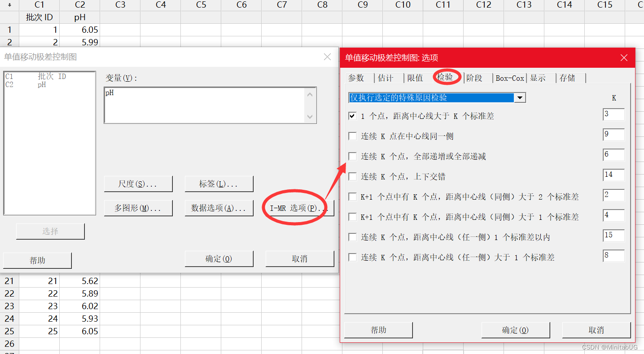Open the Box-Cox tab

(510, 78)
